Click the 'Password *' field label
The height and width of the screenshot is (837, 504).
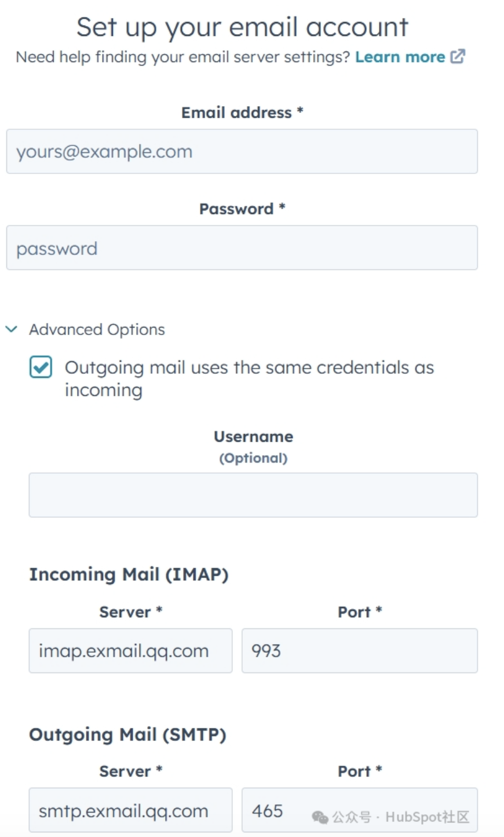pos(242,209)
